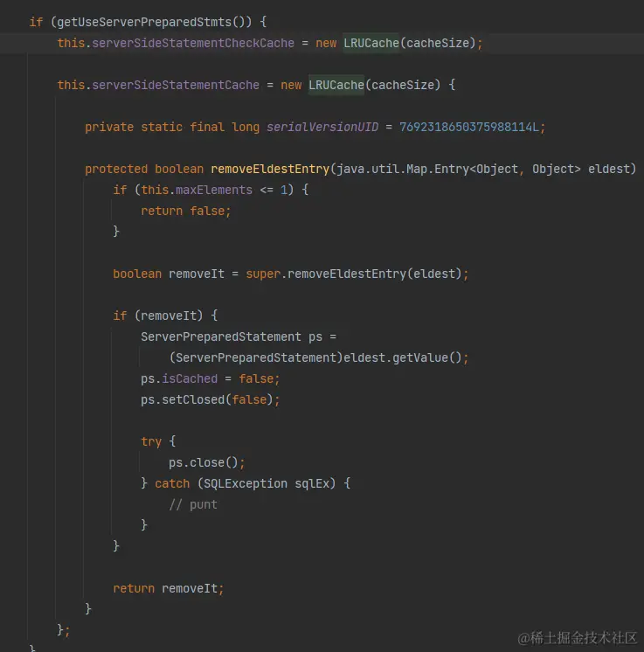
Task: Click cacheSize argument on the serverSideStatementCheckCache line
Action: pos(438,43)
